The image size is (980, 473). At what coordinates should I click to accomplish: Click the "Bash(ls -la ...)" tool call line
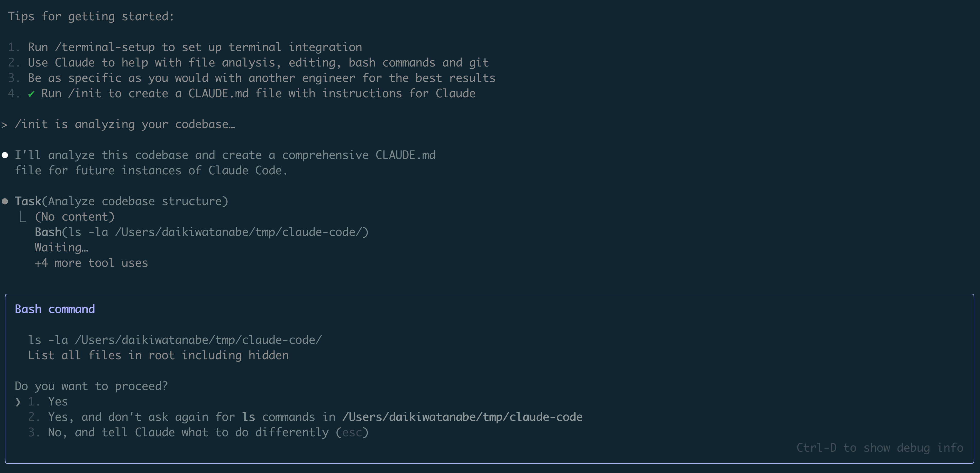201,232
